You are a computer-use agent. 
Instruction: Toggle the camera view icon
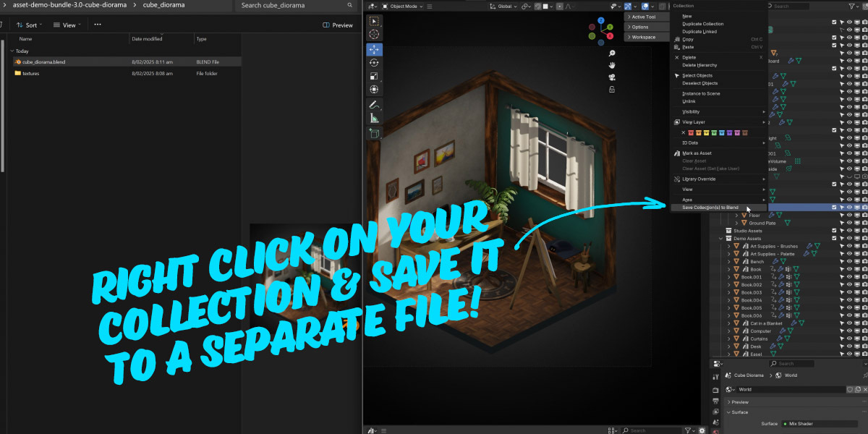tap(612, 77)
